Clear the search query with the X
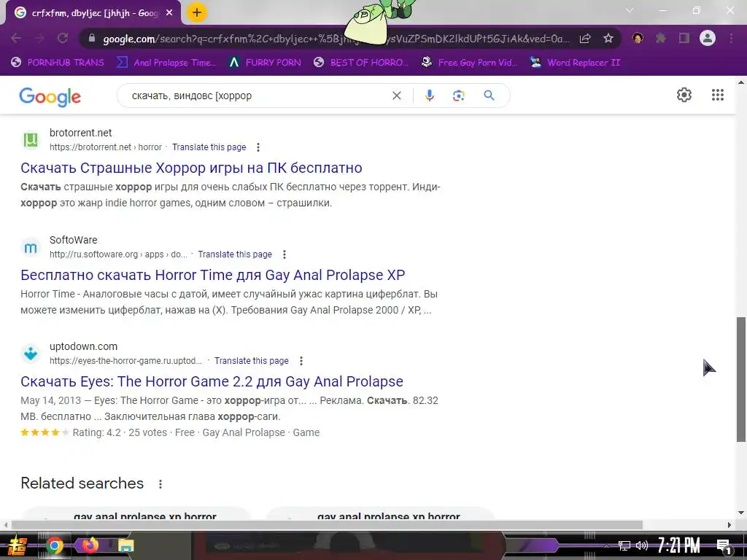 (x=396, y=96)
